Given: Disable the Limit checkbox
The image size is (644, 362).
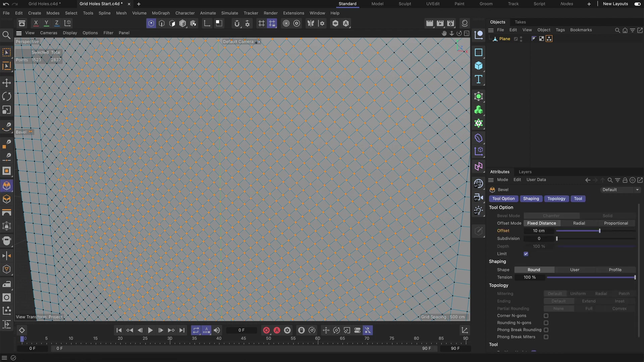Looking at the screenshot, I should 526,254.
